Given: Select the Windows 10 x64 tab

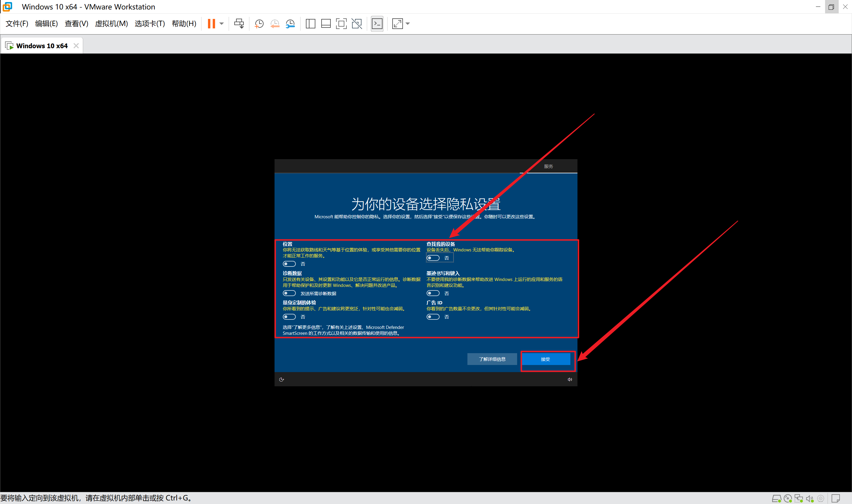Looking at the screenshot, I should (41, 46).
